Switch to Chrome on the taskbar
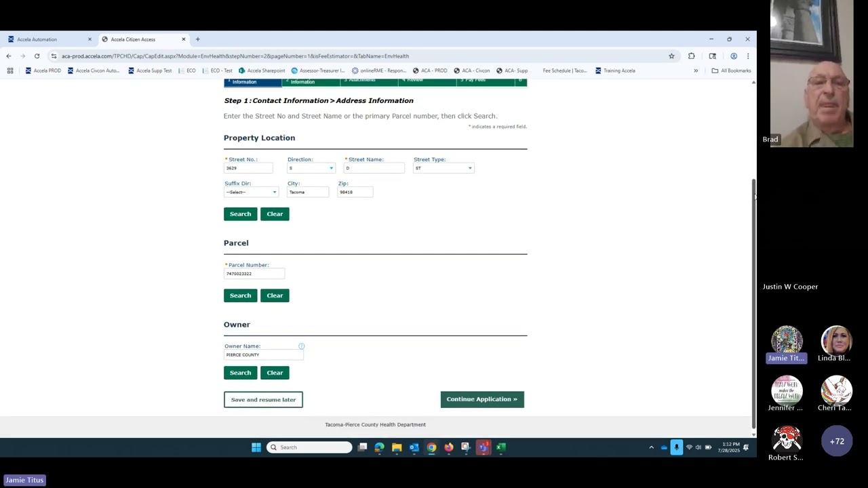Image resolution: width=868 pixels, height=488 pixels. click(x=431, y=447)
